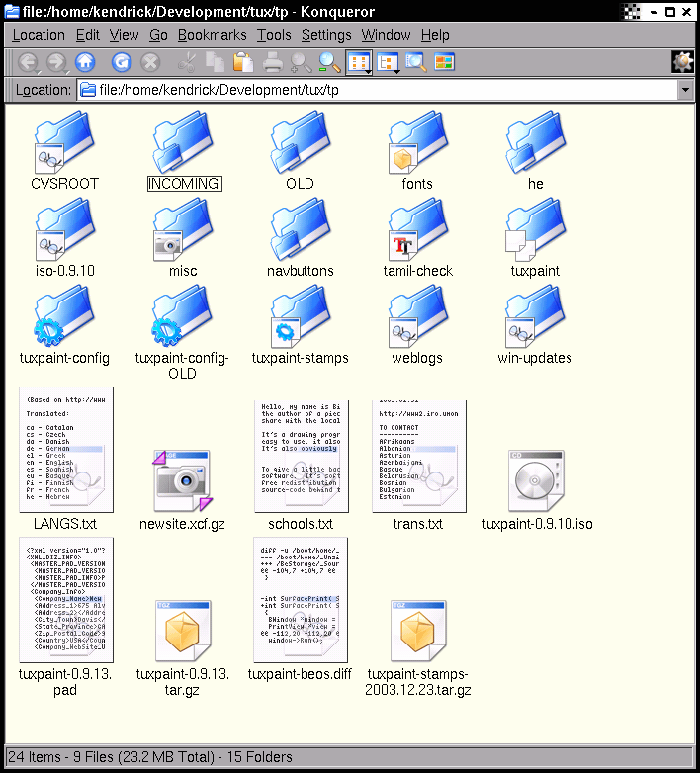Click the Paste clipboard icon
This screenshot has width=700, height=773.
(x=243, y=62)
